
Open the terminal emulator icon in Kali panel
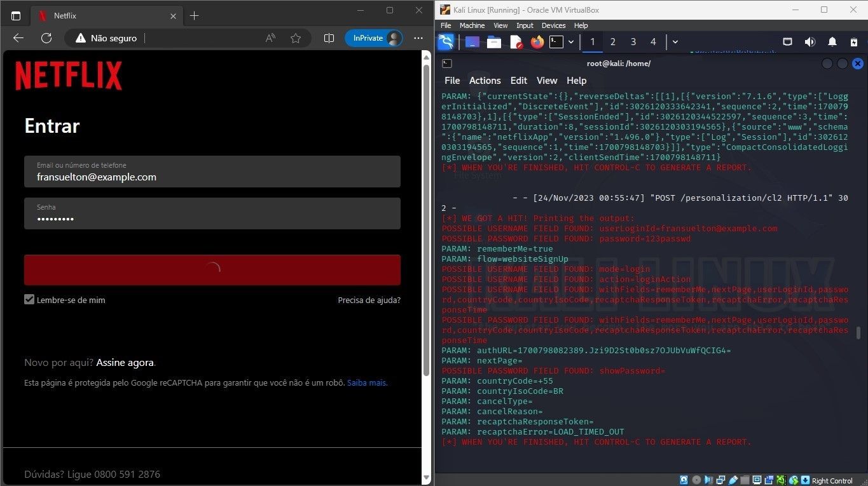coord(556,42)
